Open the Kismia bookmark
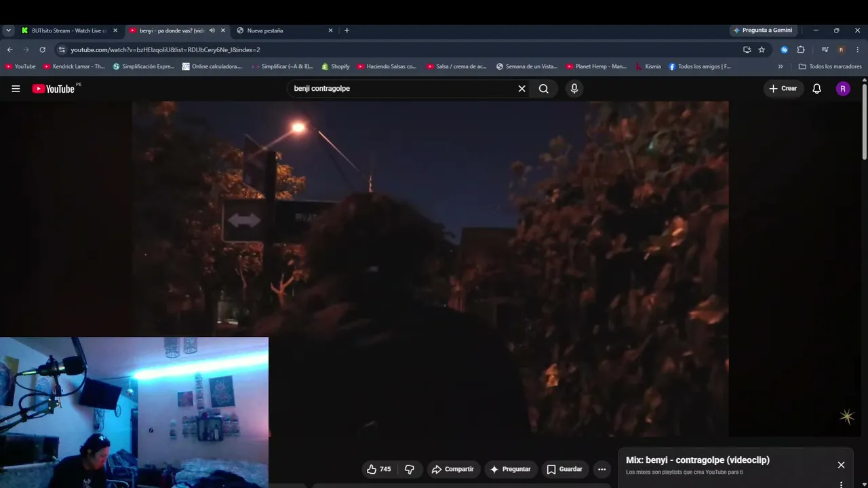868x488 pixels. click(648, 66)
